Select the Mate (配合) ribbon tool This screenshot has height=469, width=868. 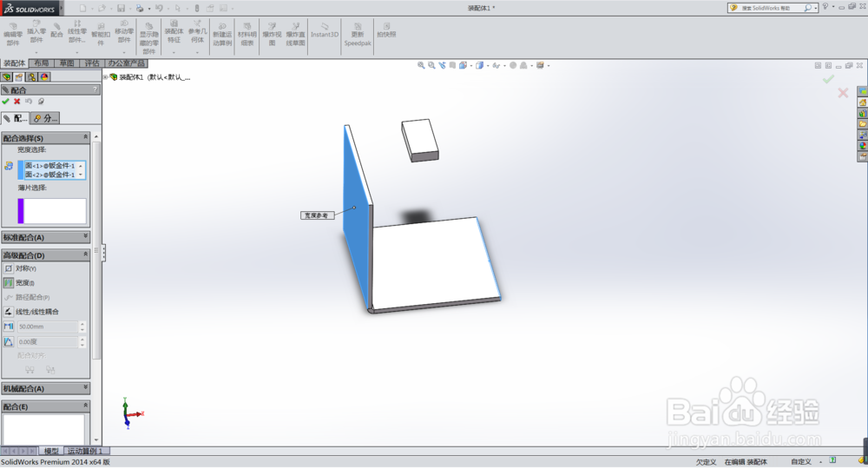pyautogui.click(x=56, y=30)
